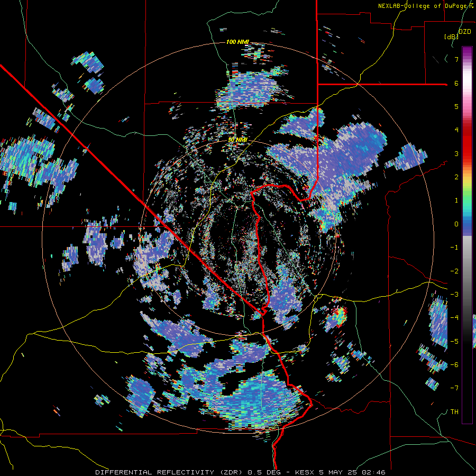The width and height of the screenshot is (476, 476).
Task: Click the DZD legend title
Action: 464,32
